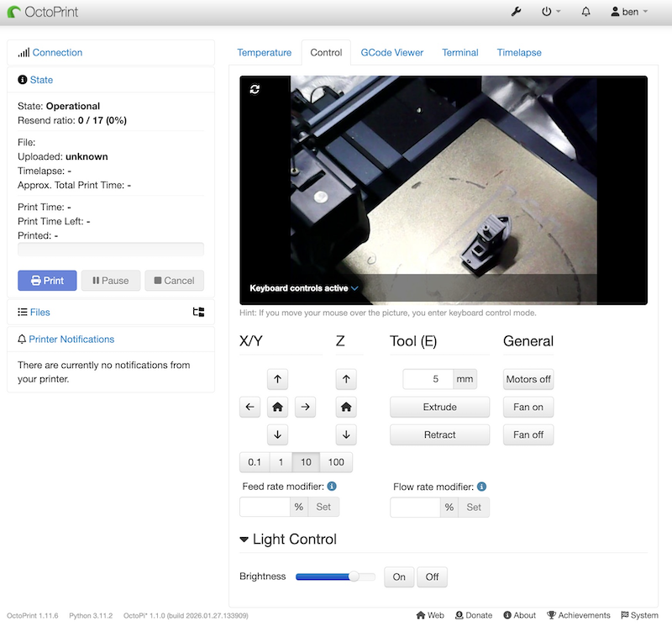Screen dimensions: 672x637
Task: Open the GCode Viewer tab
Action: [391, 52]
